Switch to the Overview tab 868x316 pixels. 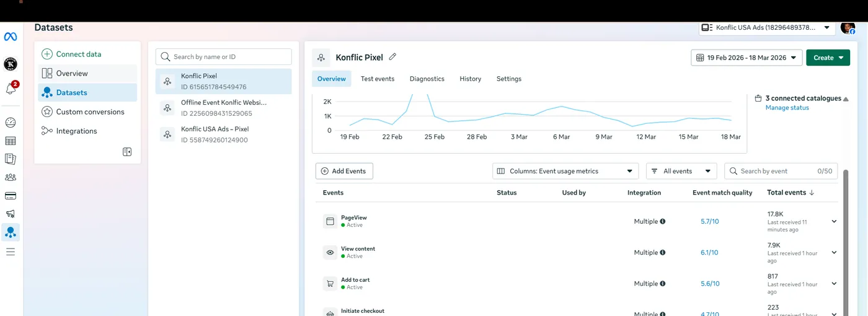pos(332,79)
